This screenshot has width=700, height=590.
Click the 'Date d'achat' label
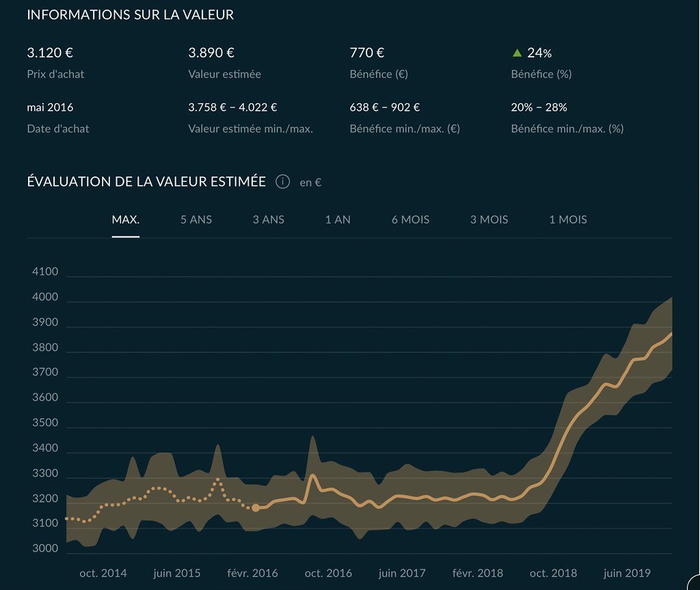coord(58,129)
